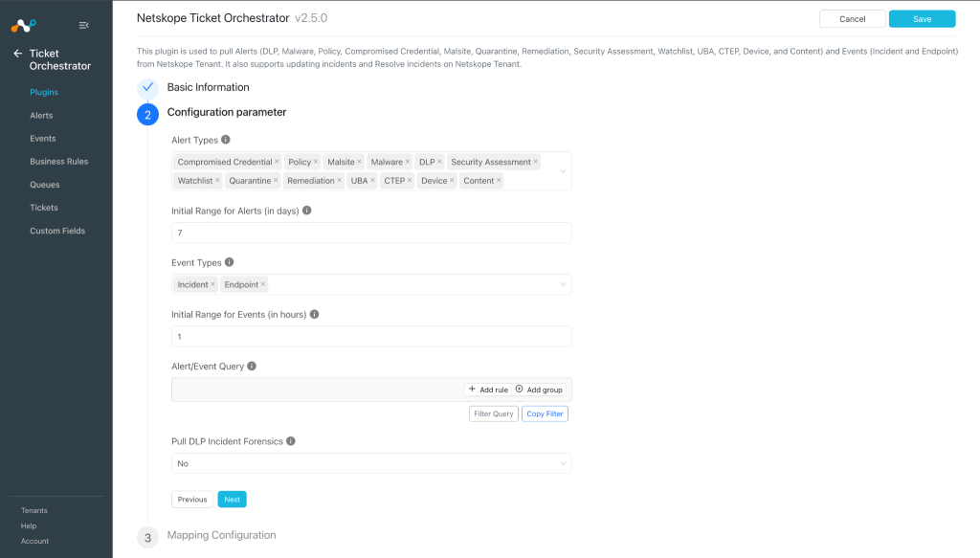The height and width of the screenshot is (558, 980).
Task: Open Queues in the sidebar
Action: (x=44, y=185)
